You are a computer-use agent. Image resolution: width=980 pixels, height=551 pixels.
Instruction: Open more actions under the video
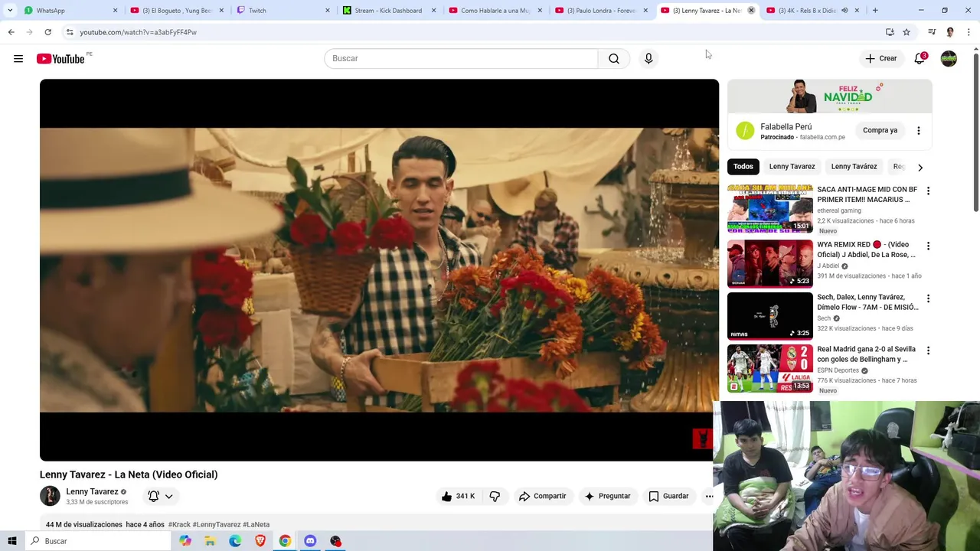(709, 496)
